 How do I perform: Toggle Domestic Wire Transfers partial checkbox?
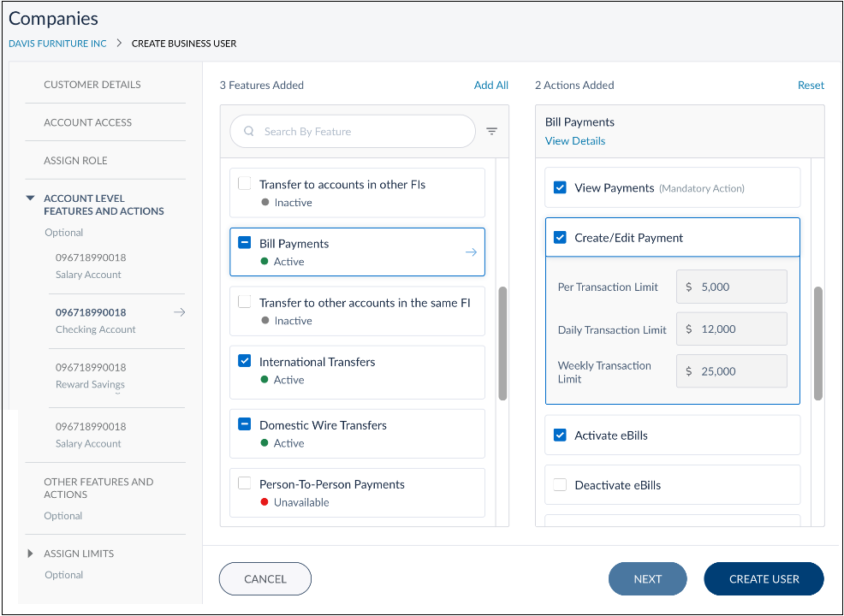(x=245, y=425)
